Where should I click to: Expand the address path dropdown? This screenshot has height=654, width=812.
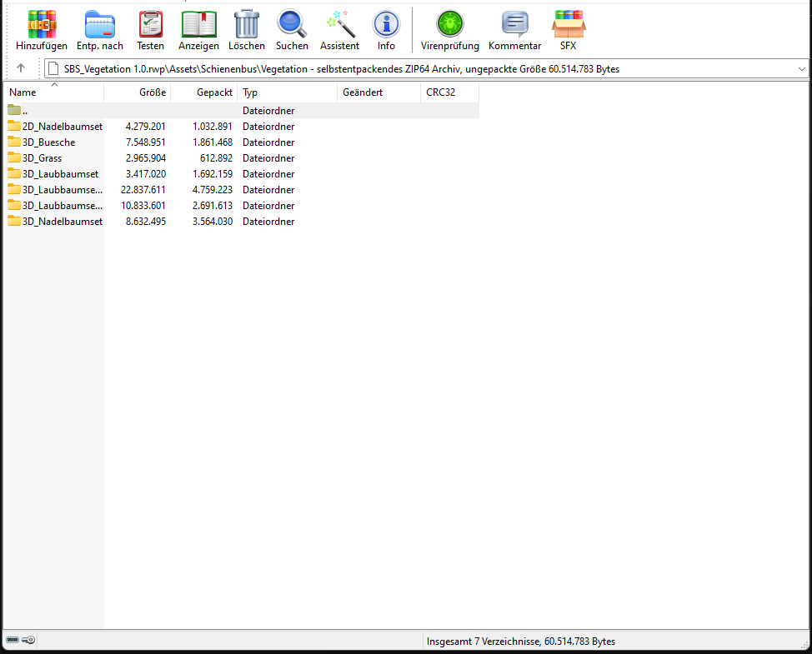point(802,69)
